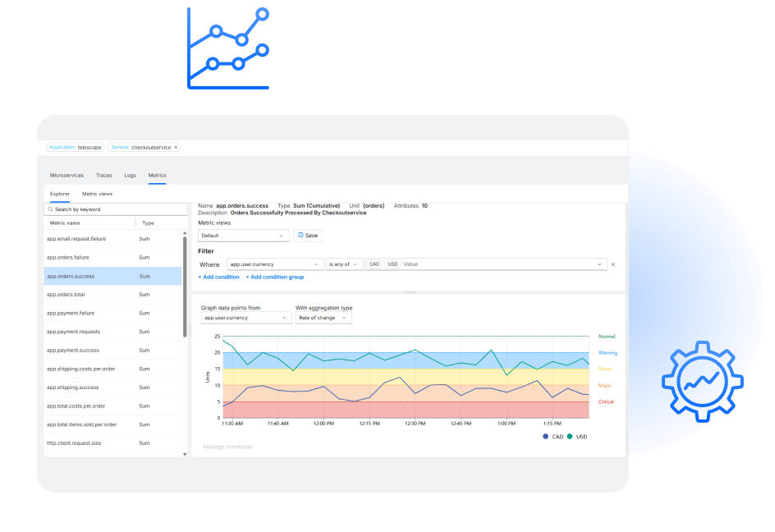Click Add condition link
This screenshot has height=532, width=775.
click(219, 277)
